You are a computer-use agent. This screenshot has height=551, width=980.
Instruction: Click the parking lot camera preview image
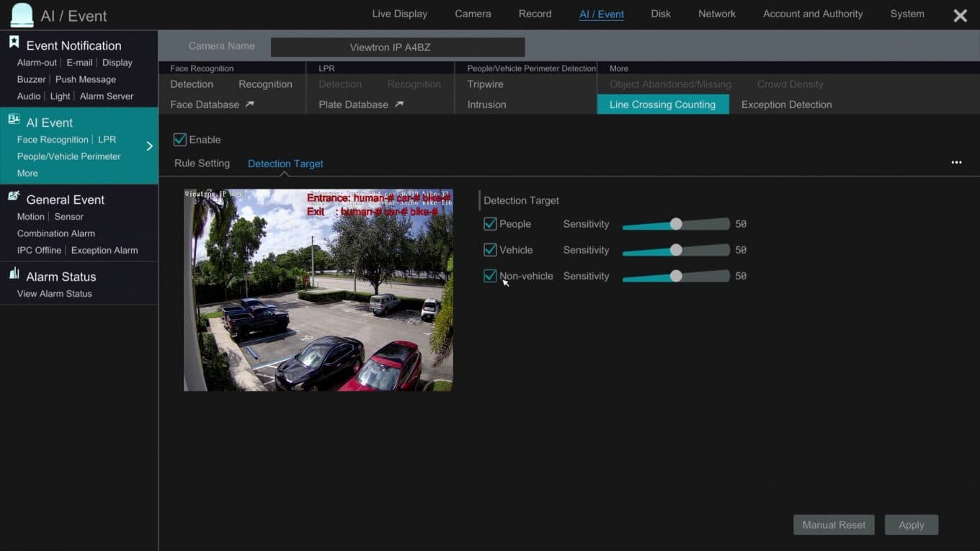pyautogui.click(x=318, y=290)
